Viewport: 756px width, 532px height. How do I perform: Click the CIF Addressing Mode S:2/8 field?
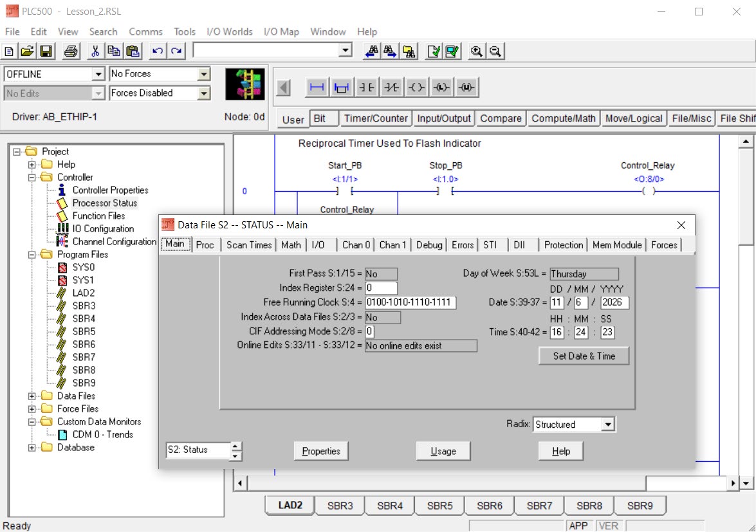coord(369,331)
